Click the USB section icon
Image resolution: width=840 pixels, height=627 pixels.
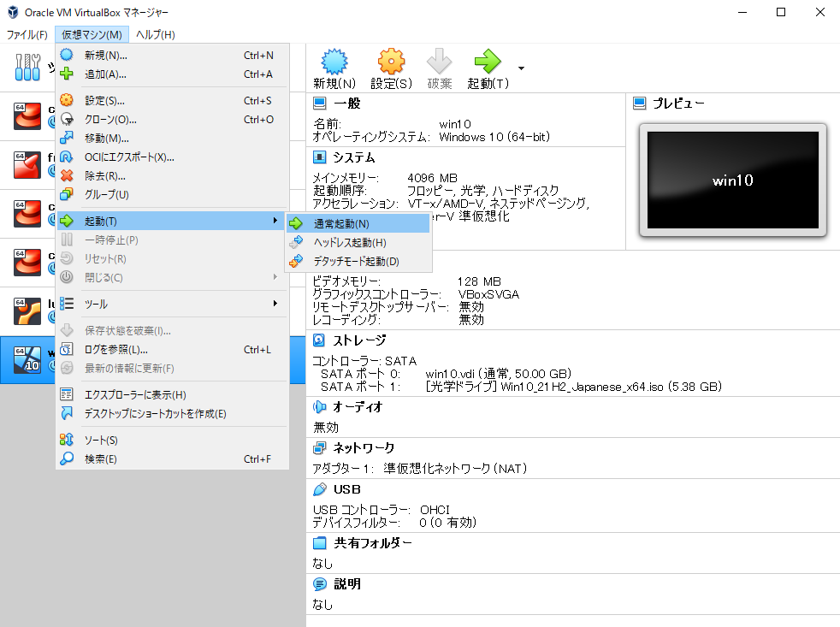320,489
